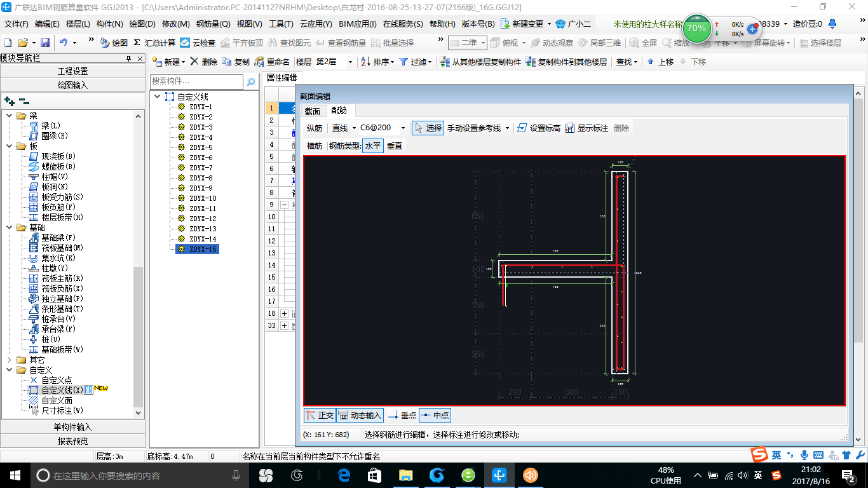Open the 单构件输入 section
868x488 pixels.
(73, 427)
